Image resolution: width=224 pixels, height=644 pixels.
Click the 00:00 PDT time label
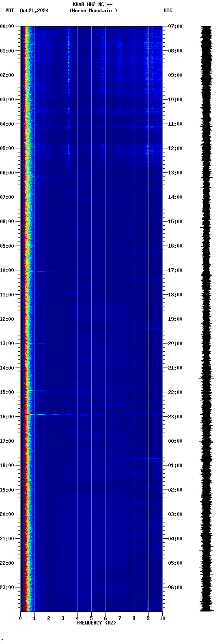click(x=7, y=26)
